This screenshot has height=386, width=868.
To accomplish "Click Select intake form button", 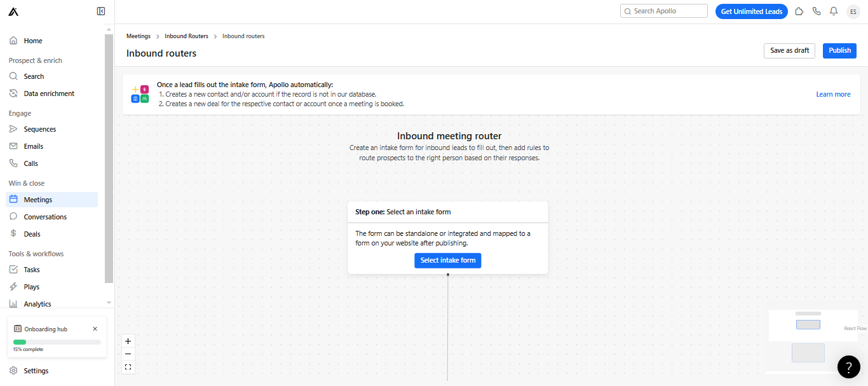I will (448, 260).
